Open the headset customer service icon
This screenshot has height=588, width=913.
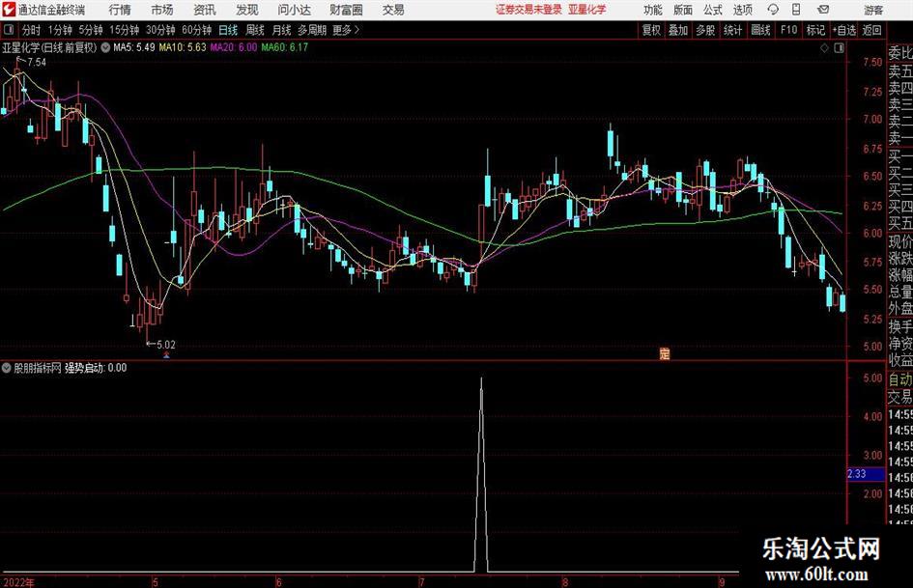pyautogui.click(x=773, y=10)
